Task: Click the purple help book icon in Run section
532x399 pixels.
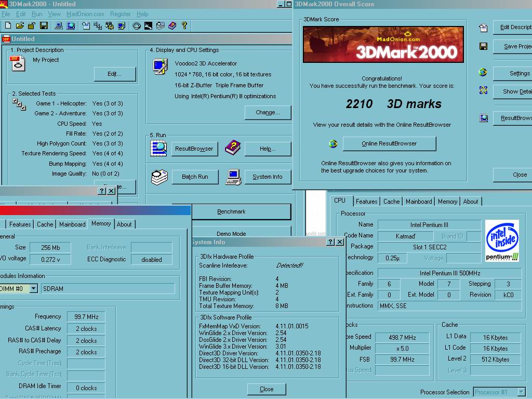Action: tap(233, 148)
